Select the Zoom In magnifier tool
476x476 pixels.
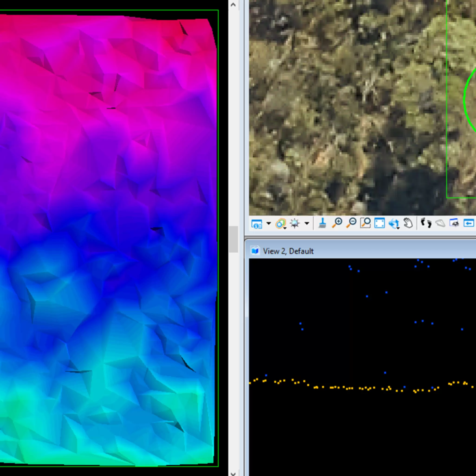tap(337, 223)
